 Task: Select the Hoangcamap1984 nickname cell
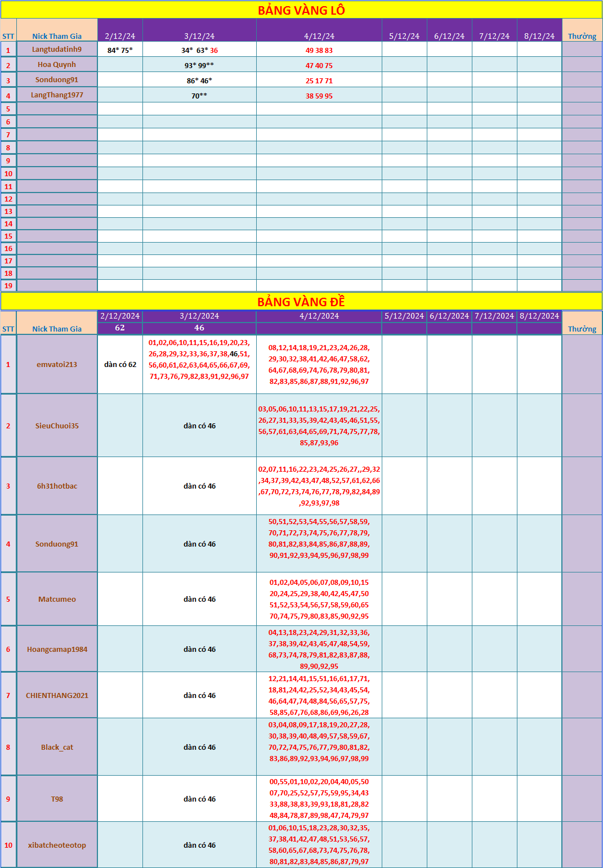pyautogui.click(x=57, y=649)
